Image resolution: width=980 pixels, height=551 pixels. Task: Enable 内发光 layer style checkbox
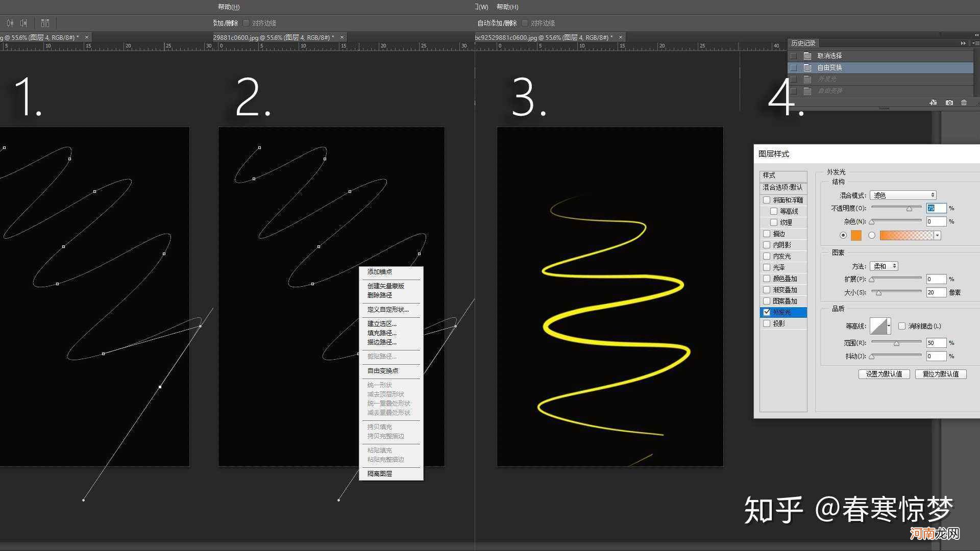click(767, 256)
